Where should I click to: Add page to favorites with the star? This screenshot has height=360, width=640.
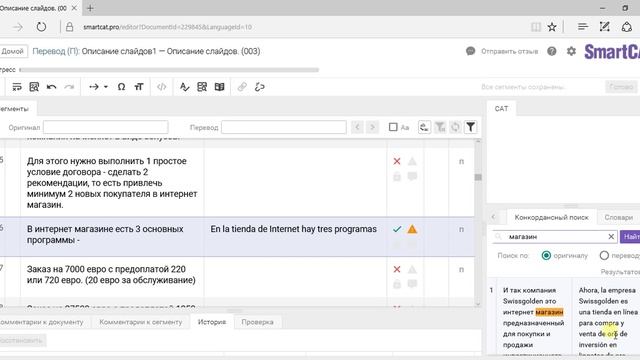[x=552, y=27]
